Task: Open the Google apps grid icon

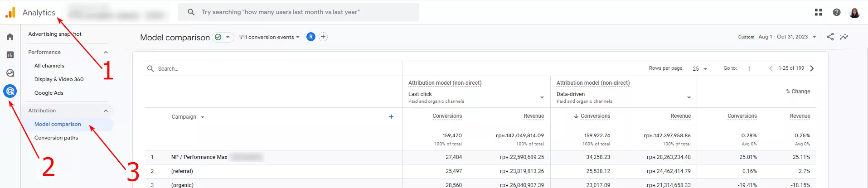Action: pos(818,12)
